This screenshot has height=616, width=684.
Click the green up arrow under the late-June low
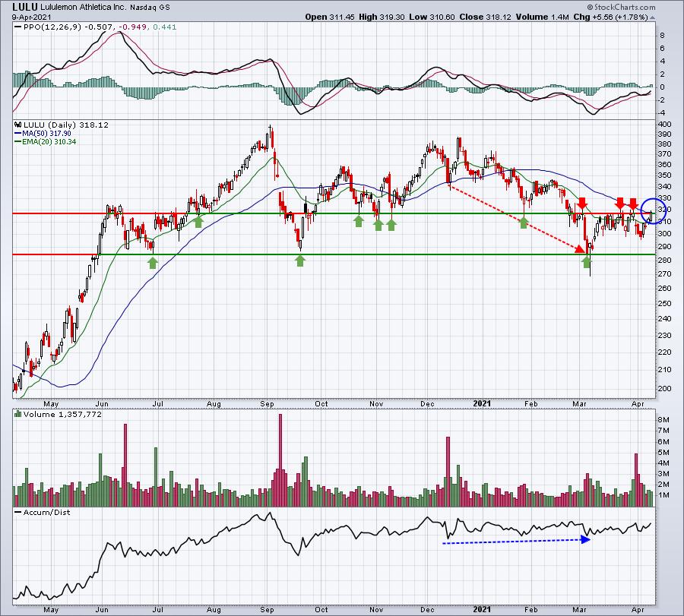pyautogui.click(x=153, y=262)
